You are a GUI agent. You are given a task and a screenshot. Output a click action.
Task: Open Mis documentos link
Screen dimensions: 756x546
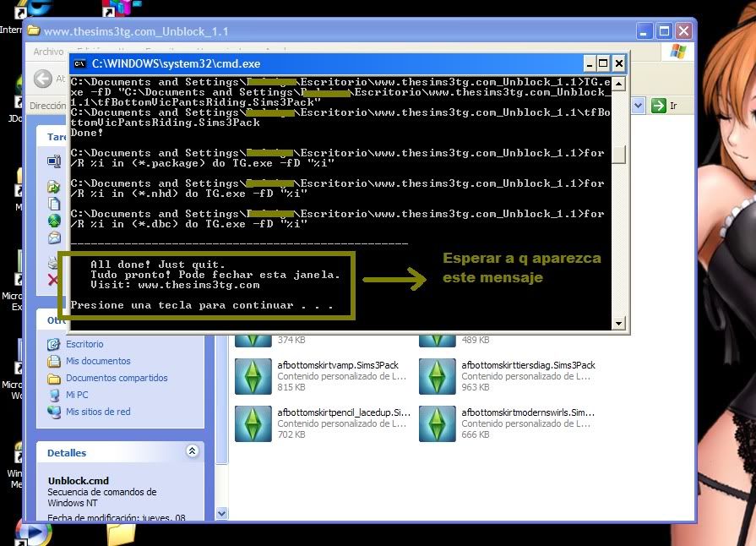point(98,361)
